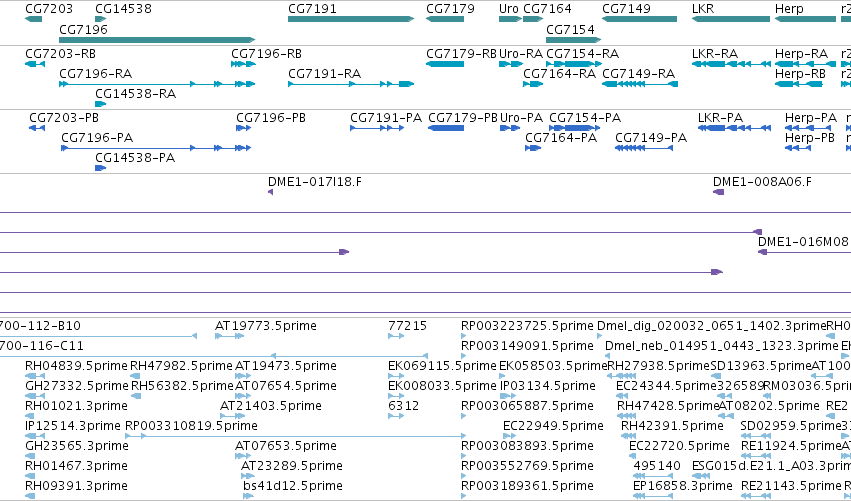Select the Uro-PA protein label
This screenshot has width=851, height=501.
click(522, 118)
